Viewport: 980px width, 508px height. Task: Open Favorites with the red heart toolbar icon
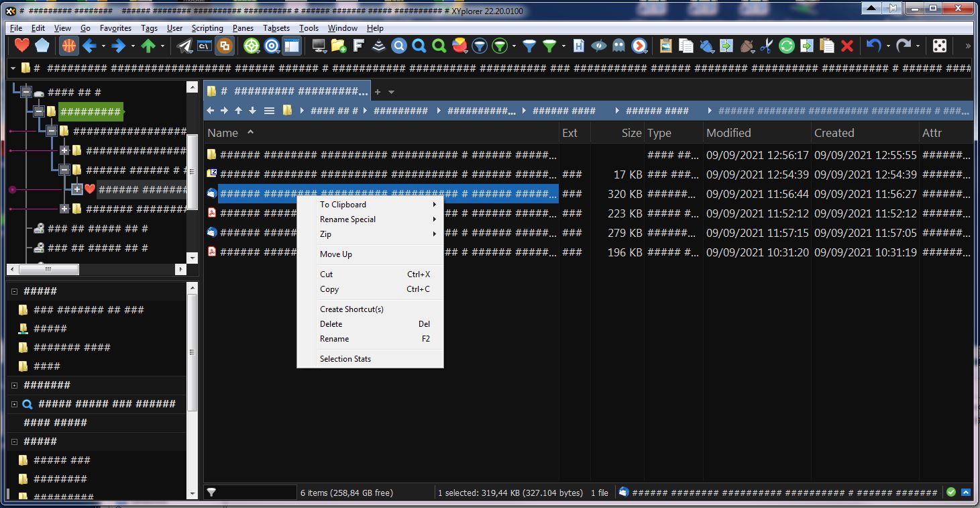coord(22,46)
